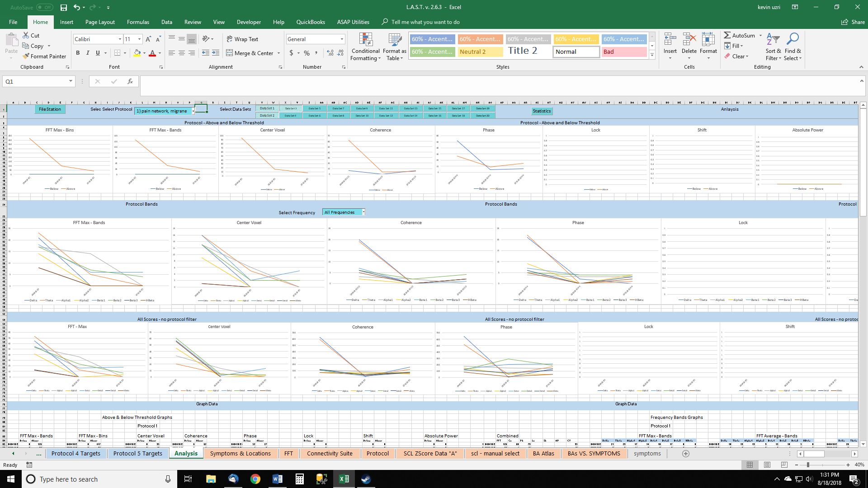The image size is (868, 488).
Task: Toggle AutoSave on
Action: (x=43, y=7)
